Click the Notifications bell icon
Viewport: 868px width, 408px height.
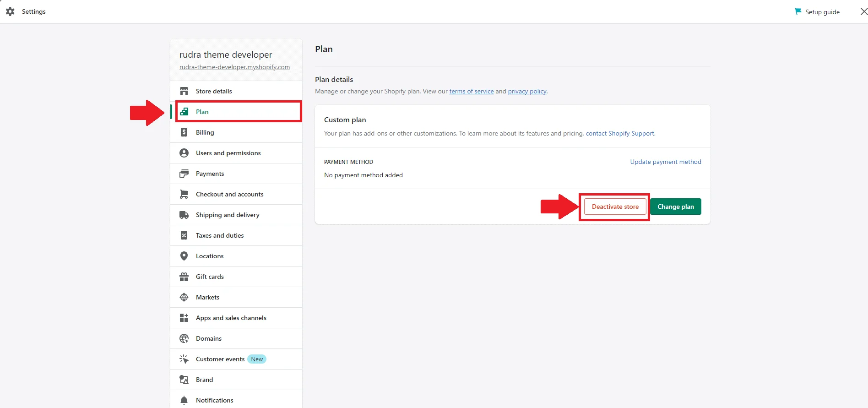click(184, 400)
